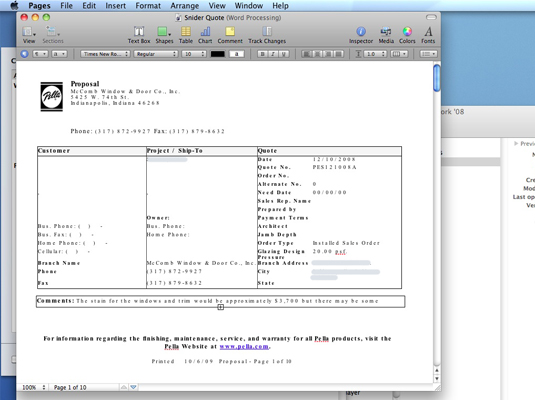
Task: Click 'Installed Sales Order' text
Action: (346, 243)
